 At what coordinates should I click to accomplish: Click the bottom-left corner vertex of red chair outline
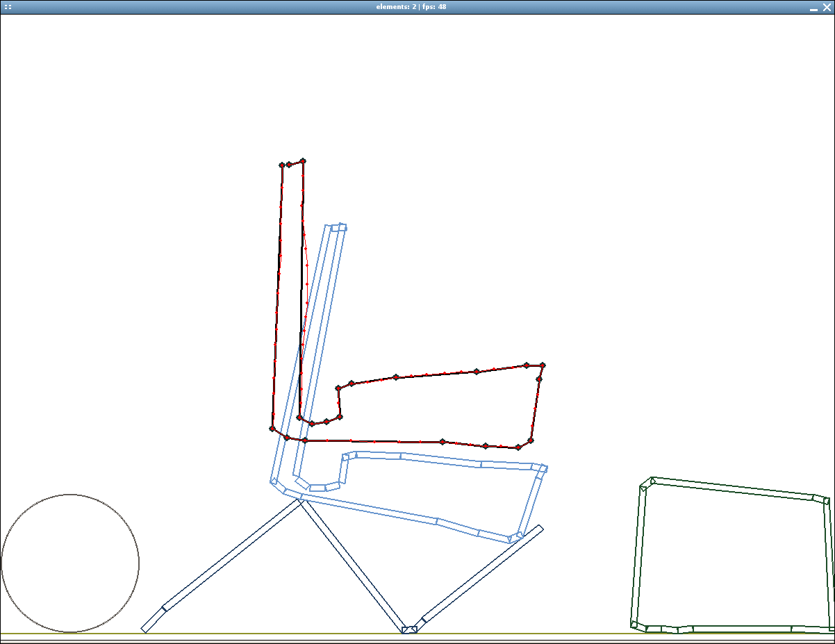point(272,429)
